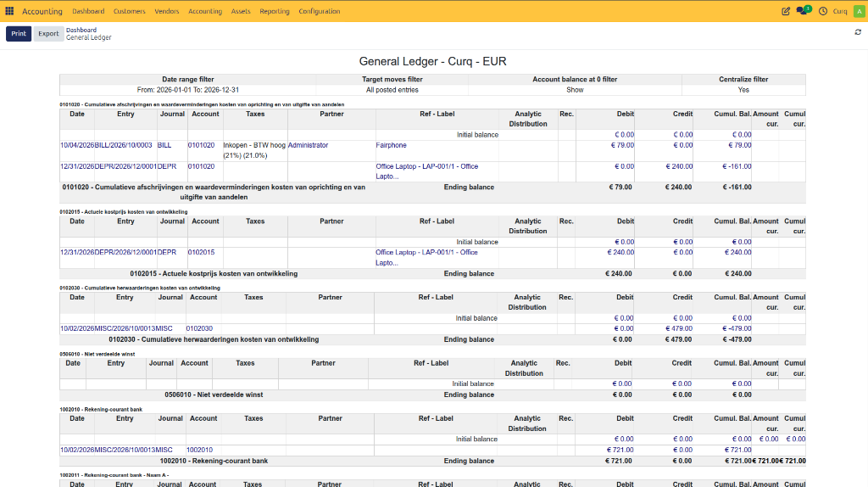Click '1002010 - Rekening-courant bank' ending row
The image size is (868, 487).
click(x=214, y=461)
